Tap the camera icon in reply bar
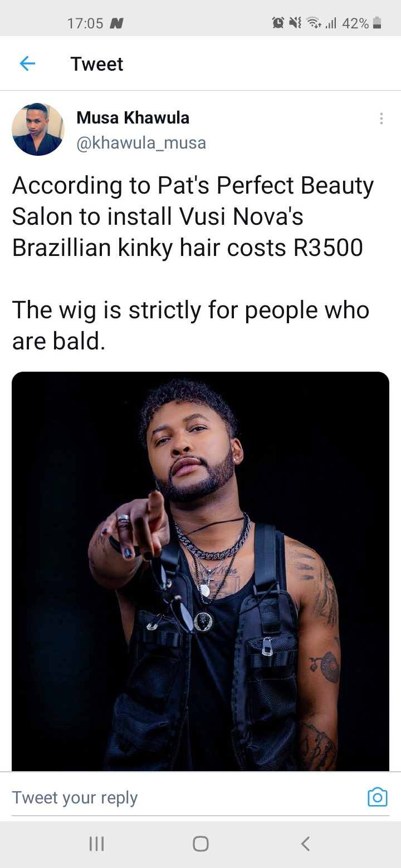This screenshot has width=401, height=868. point(377,797)
